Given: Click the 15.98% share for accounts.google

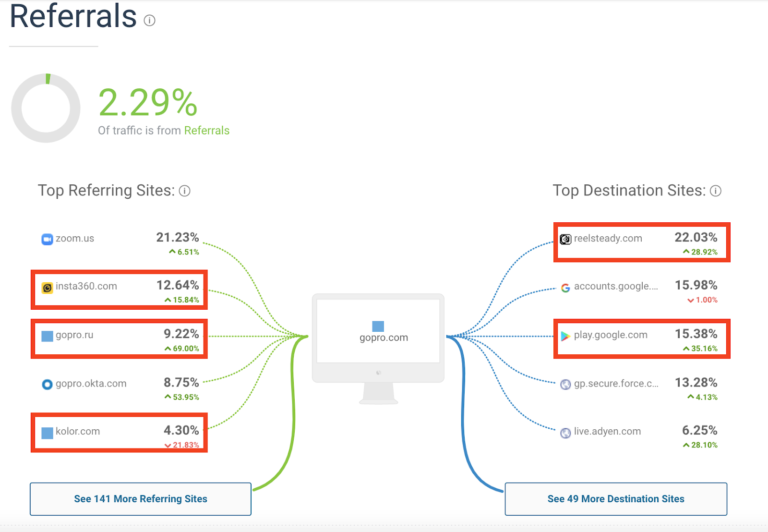Looking at the screenshot, I should click(696, 285).
